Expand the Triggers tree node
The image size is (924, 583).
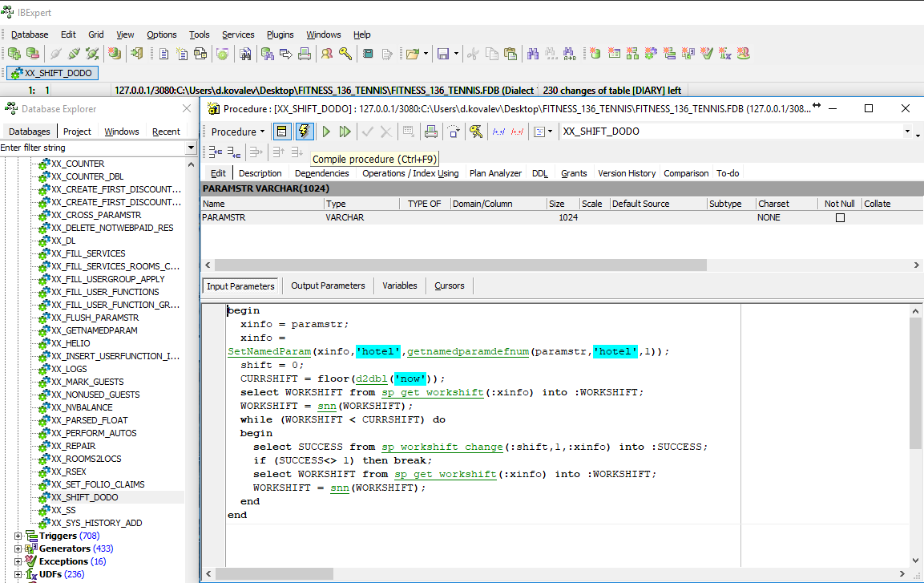pyautogui.click(x=18, y=536)
